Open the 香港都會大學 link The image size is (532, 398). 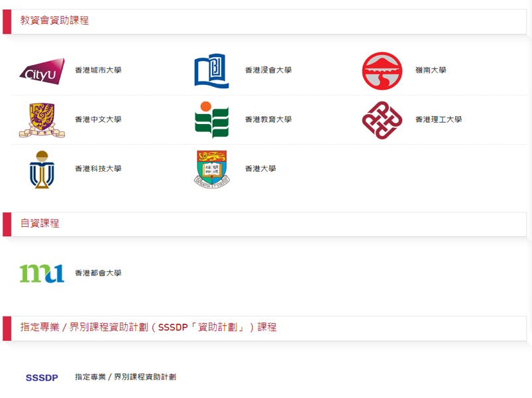98,273
